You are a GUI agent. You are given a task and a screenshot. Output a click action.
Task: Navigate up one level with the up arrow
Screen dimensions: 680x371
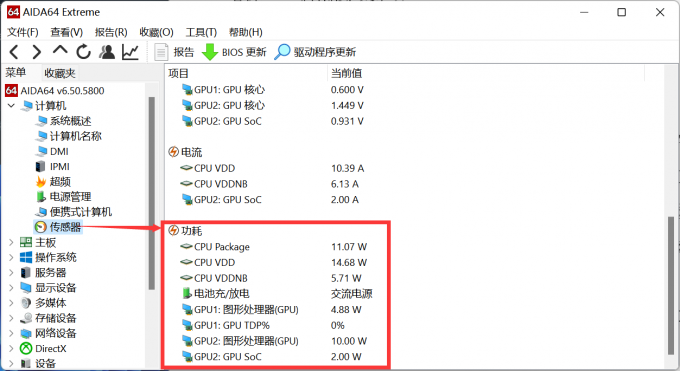[60, 50]
